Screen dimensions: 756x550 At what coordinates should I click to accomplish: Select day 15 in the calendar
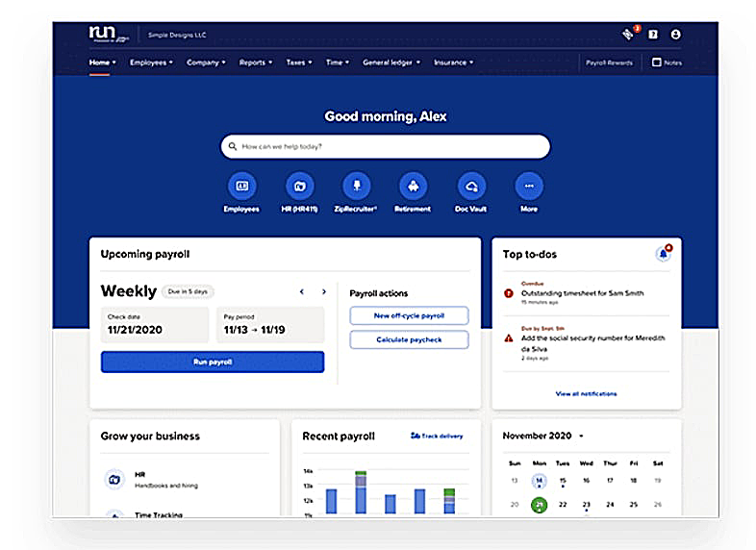[x=563, y=481]
